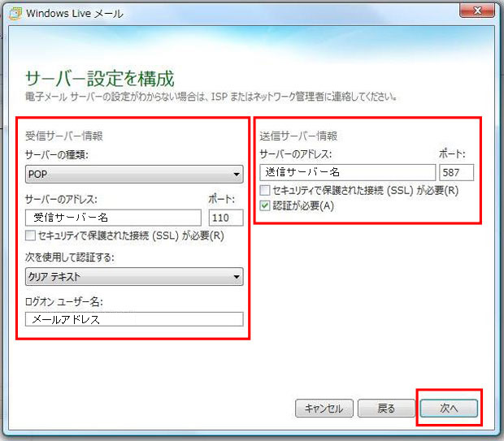Enable SSL checkbox for incoming server

pyautogui.click(x=31, y=236)
